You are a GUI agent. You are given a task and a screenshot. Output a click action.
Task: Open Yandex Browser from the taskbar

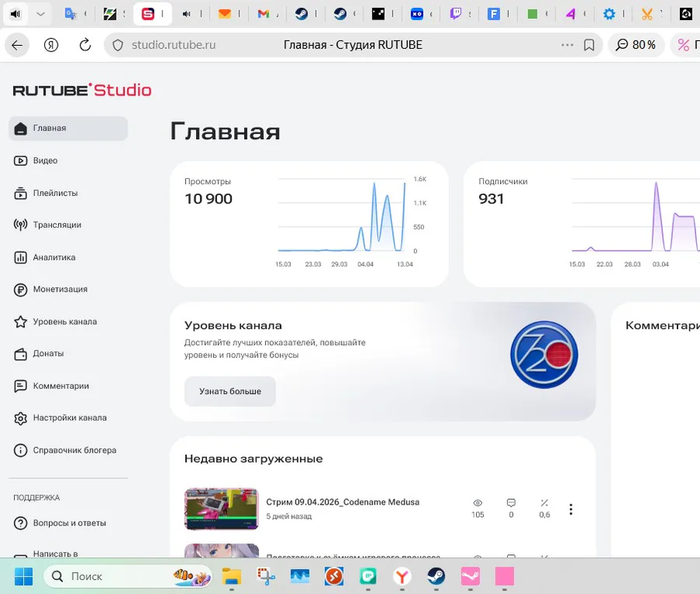coord(402,577)
